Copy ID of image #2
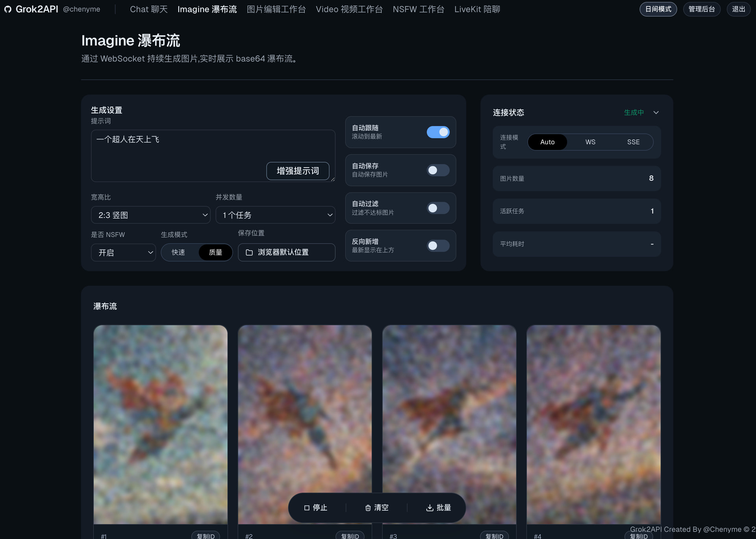756x539 pixels. coord(350,535)
